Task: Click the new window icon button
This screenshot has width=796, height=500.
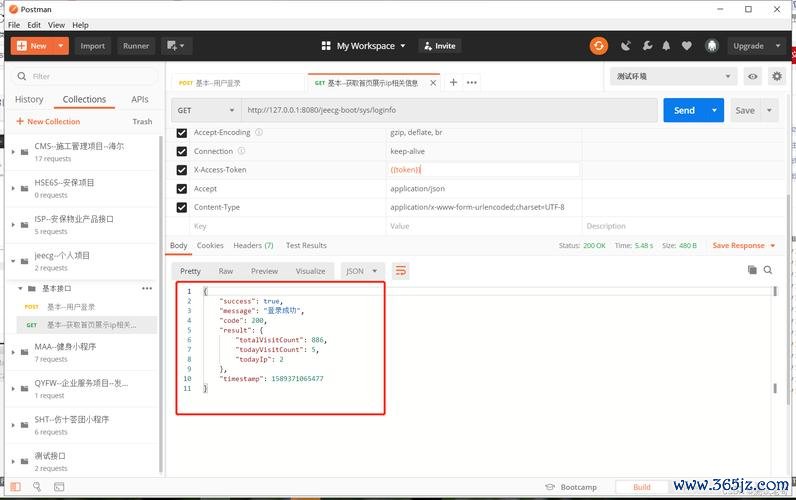Action: [176, 46]
